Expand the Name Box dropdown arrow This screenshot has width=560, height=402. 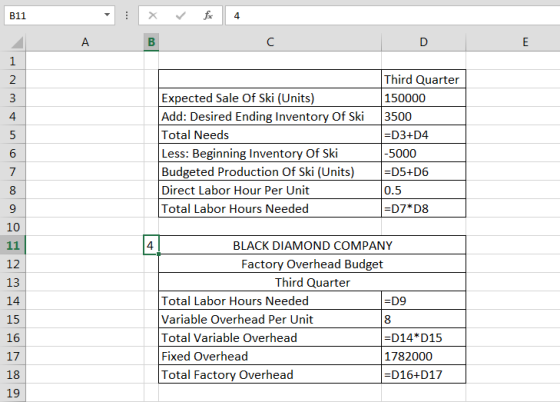click(107, 15)
